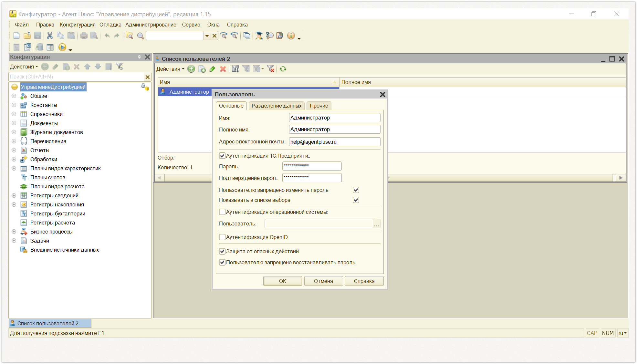637x364 pixels.
Task: Click the Find next icon
Action: (224, 36)
